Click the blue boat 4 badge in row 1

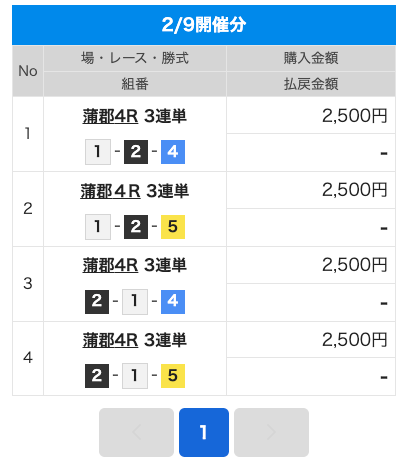pos(173,152)
